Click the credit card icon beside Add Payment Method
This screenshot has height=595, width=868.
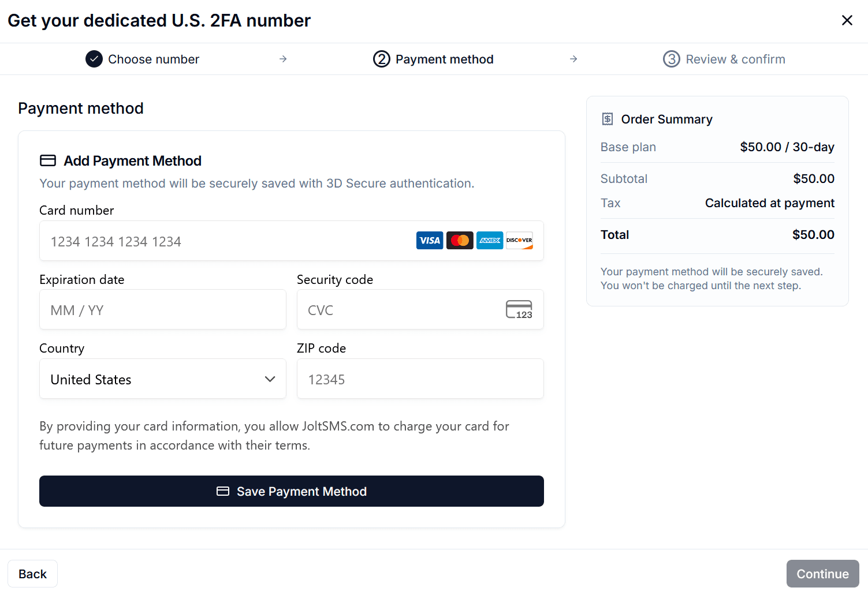coord(48,160)
